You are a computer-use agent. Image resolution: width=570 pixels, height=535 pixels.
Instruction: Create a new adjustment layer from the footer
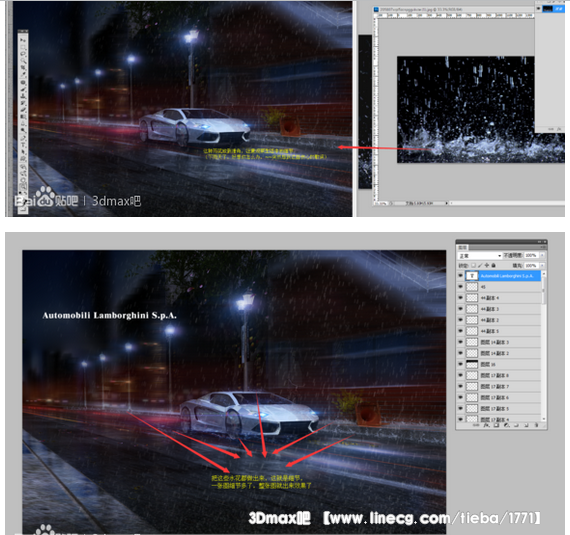click(x=506, y=425)
